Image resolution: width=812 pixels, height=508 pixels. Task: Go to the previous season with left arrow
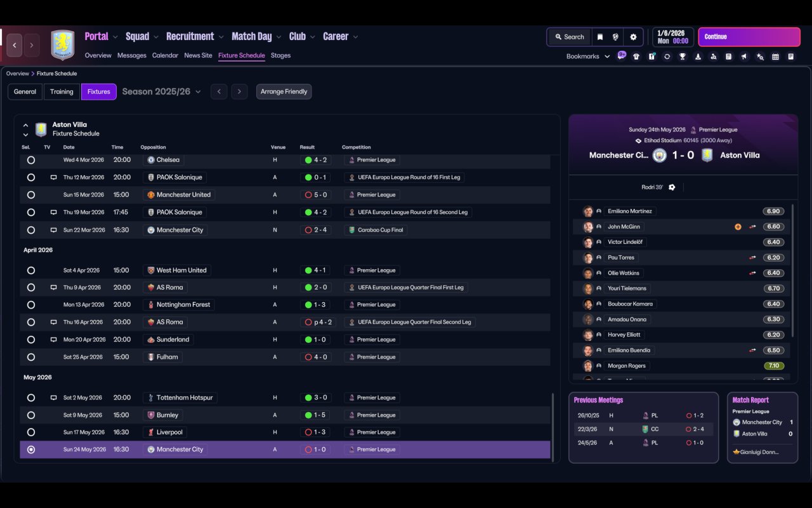[219, 91]
